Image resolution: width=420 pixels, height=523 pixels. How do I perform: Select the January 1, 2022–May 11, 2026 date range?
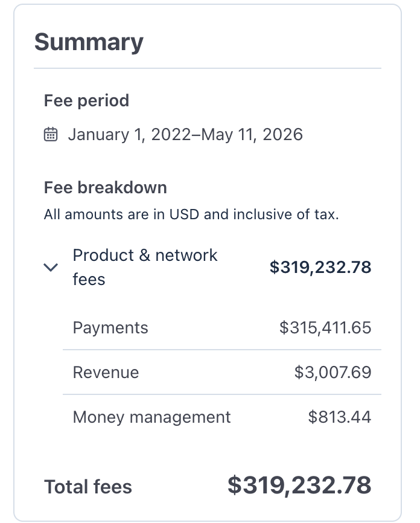coord(185,135)
